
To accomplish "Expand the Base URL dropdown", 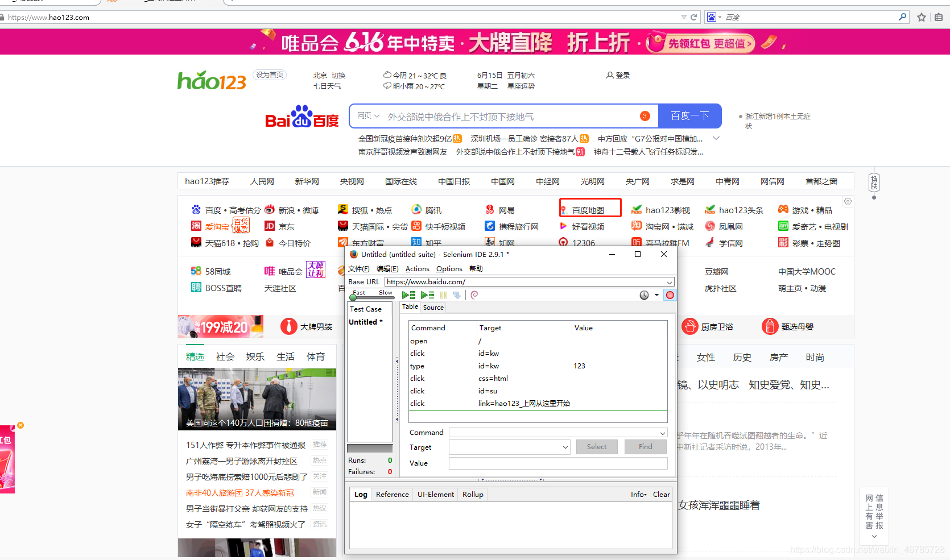I will (670, 282).
